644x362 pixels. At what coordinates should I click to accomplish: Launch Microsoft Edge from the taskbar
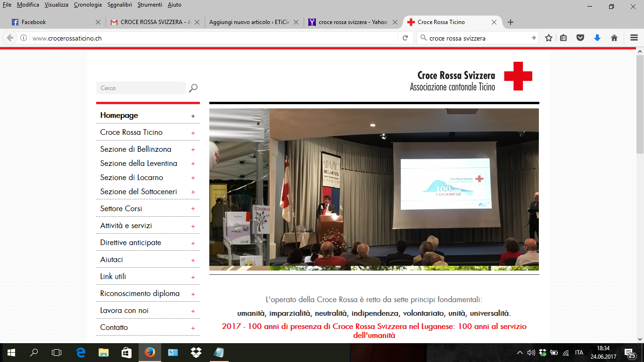pos(81,353)
